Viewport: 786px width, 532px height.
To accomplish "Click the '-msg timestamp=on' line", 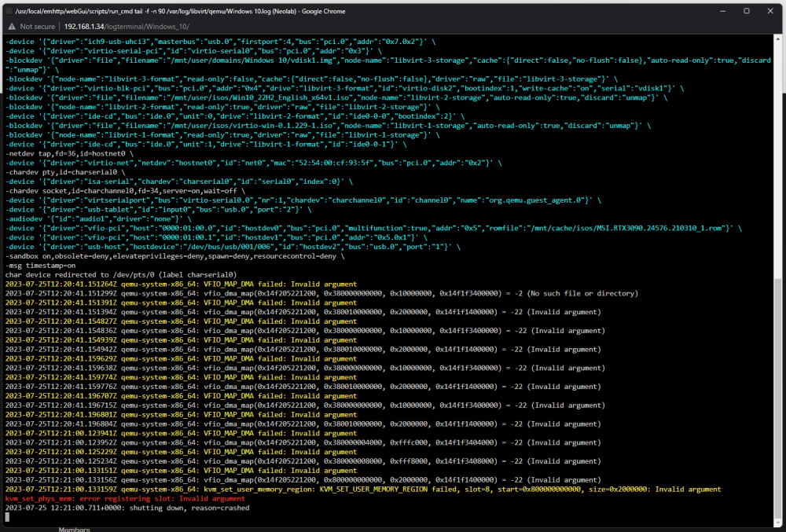I will tap(41, 266).
